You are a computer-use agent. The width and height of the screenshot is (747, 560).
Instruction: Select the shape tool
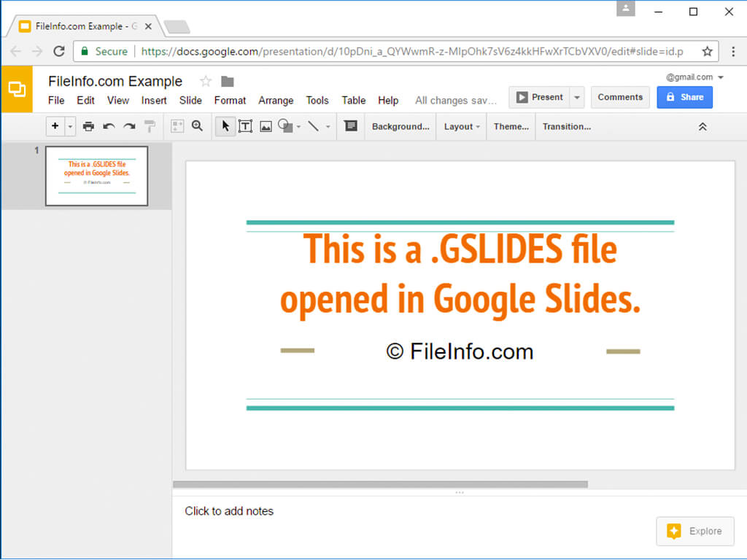[x=285, y=125]
